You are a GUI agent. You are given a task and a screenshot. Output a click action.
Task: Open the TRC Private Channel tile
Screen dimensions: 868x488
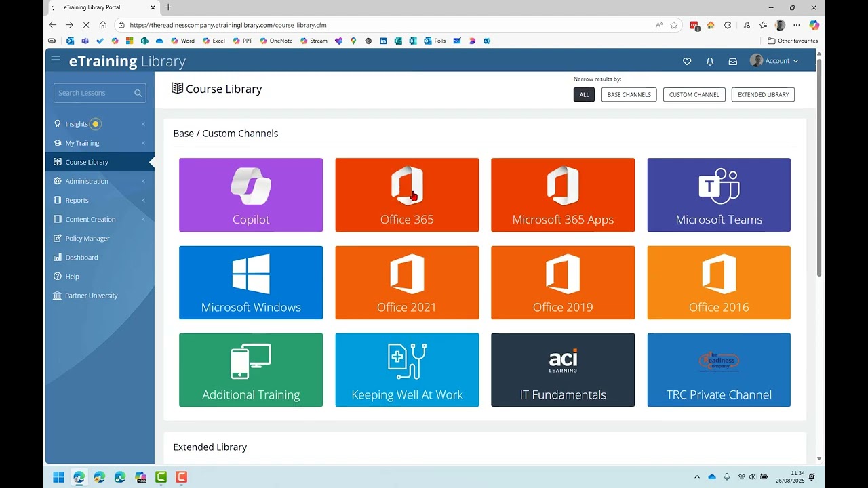coord(719,370)
